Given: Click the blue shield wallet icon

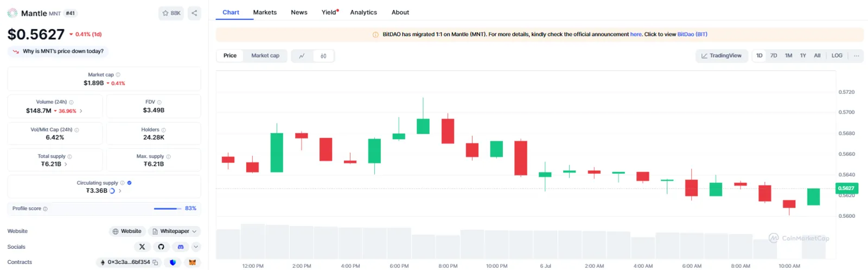Looking at the screenshot, I should [173, 262].
